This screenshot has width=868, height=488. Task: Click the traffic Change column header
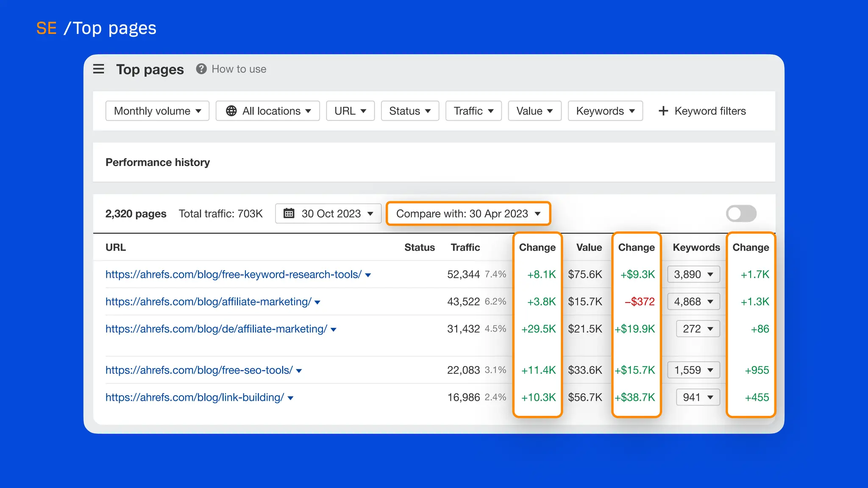tap(537, 247)
